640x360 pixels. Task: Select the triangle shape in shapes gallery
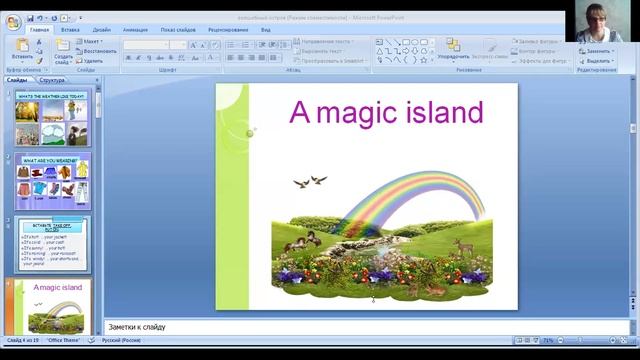click(x=380, y=51)
